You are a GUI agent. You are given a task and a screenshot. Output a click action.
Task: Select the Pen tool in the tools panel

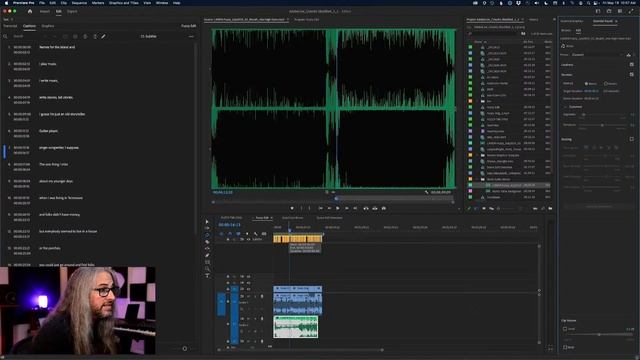pyautogui.click(x=207, y=256)
